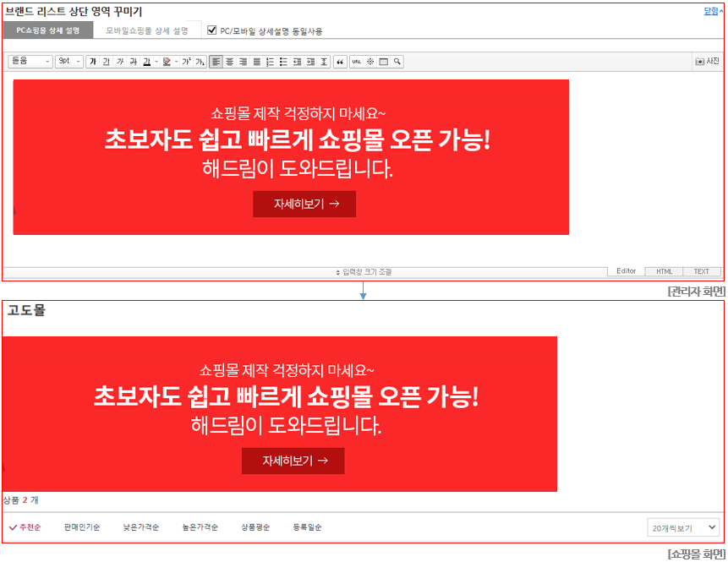The width and height of the screenshot is (728, 562).
Task: Open the 20개씩보기 items-per-page dropdown
Action: (x=683, y=527)
